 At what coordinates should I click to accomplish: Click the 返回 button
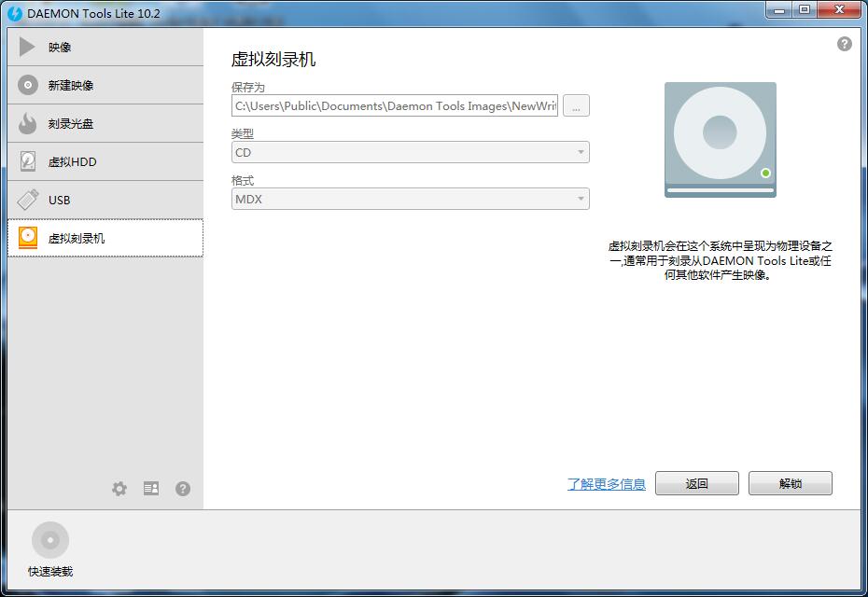pyautogui.click(x=697, y=483)
